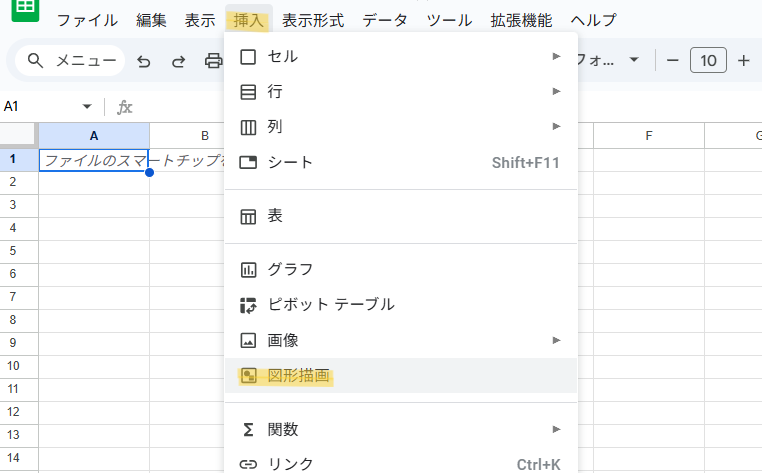The height and width of the screenshot is (473, 762).
Task: Click the table icon beside 表
Action: pos(248,217)
